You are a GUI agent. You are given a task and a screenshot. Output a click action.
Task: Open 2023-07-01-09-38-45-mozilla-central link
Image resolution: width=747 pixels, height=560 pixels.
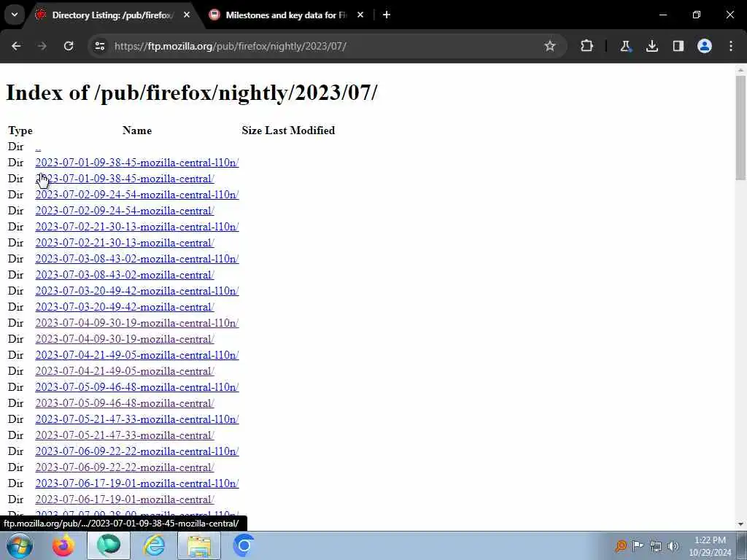125,179
